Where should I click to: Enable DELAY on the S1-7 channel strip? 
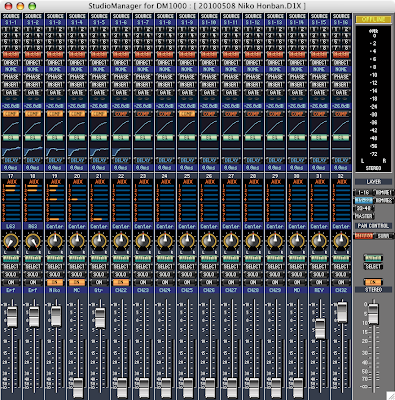(x=143, y=160)
